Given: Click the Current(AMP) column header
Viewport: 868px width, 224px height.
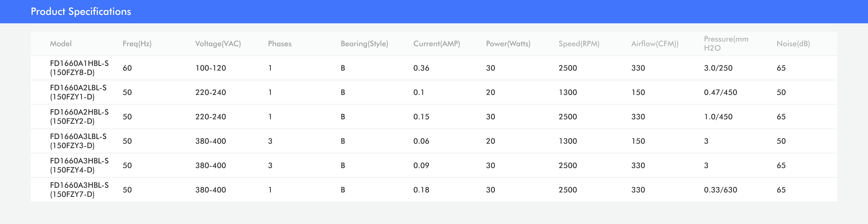Looking at the screenshot, I should 436,44.
